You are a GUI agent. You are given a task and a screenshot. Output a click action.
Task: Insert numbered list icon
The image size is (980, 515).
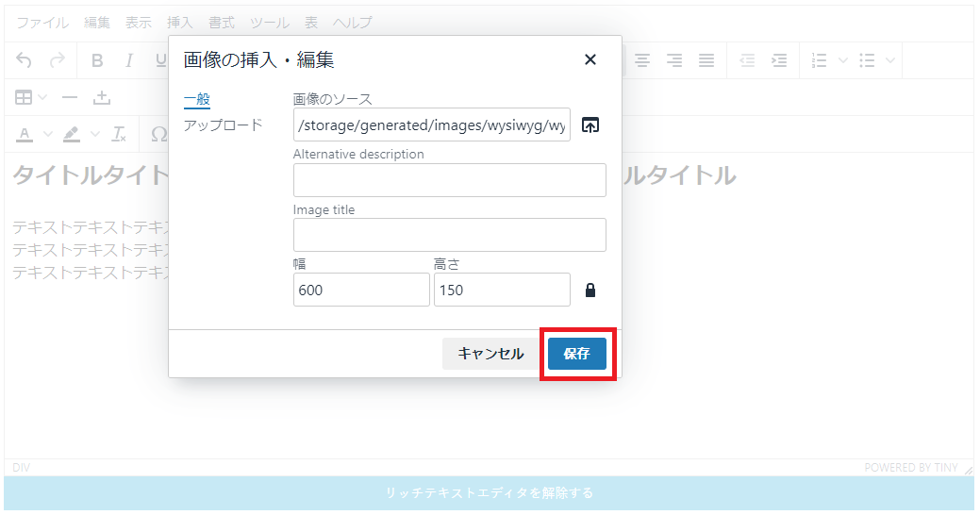[819, 60]
